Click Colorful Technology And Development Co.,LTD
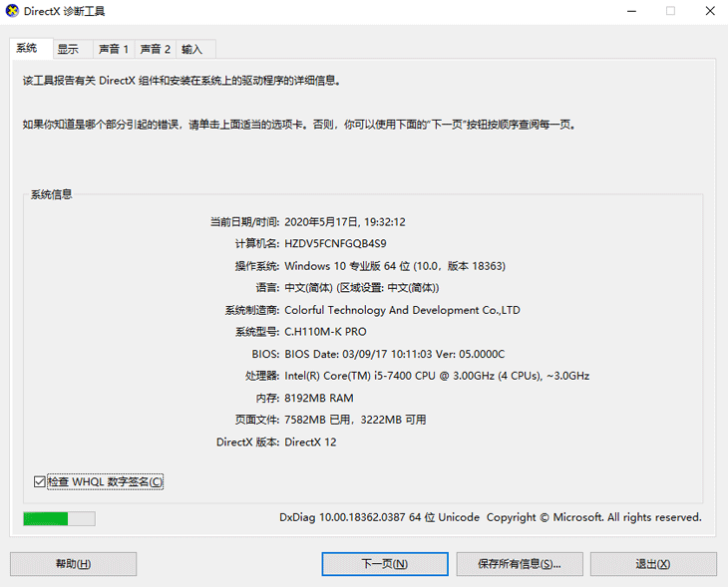 pyautogui.click(x=402, y=310)
